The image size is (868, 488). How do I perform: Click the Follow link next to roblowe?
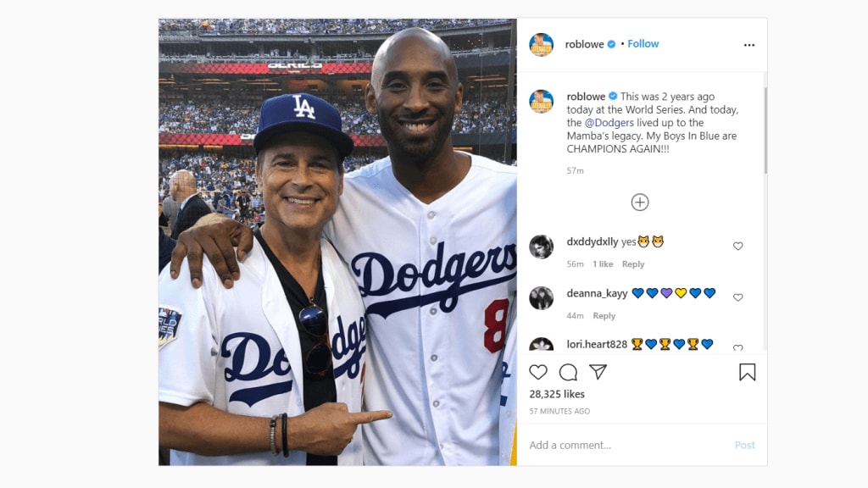click(x=643, y=44)
